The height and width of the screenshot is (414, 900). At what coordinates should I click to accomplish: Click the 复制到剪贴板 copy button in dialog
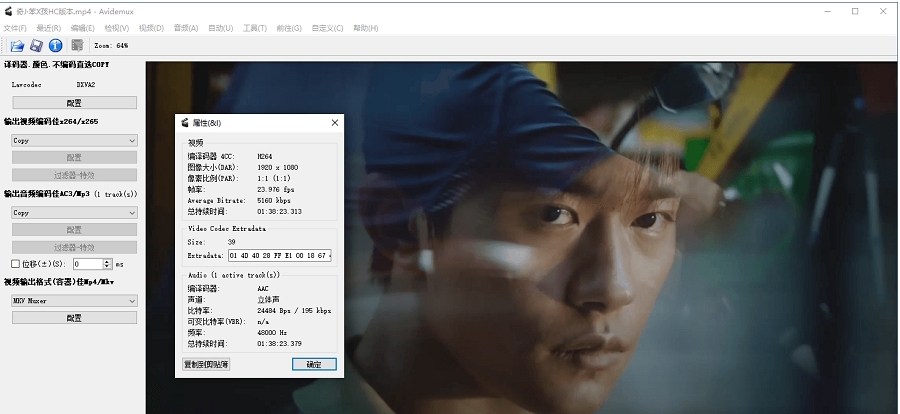pyautogui.click(x=206, y=364)
